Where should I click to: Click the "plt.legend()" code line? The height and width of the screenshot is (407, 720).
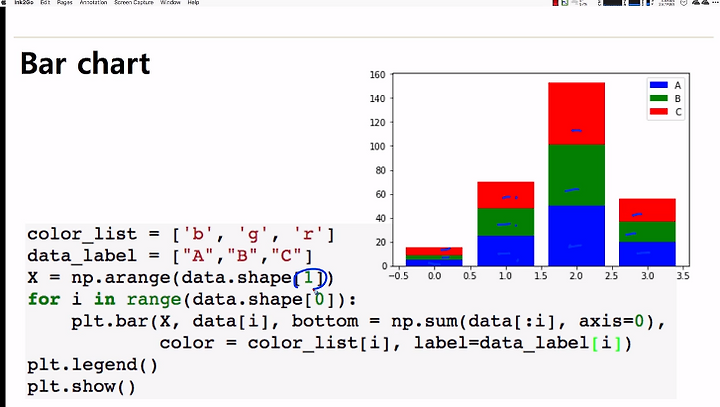(x=92, y=365)
